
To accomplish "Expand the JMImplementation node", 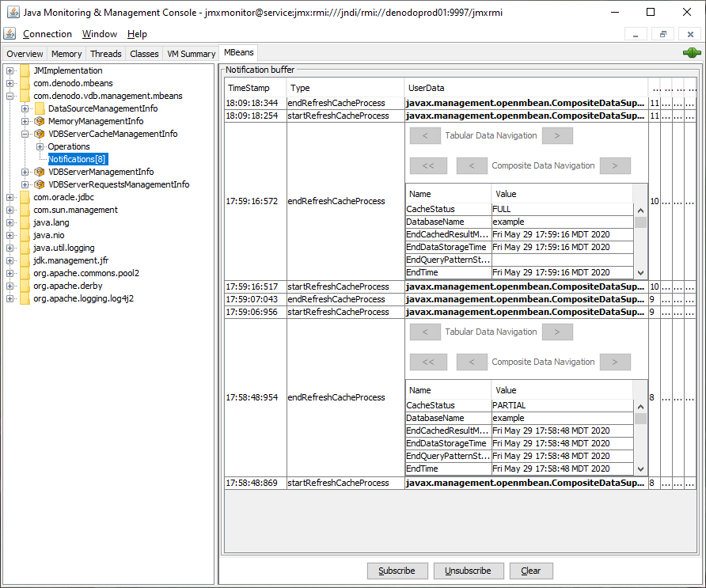I will [10, 70].
